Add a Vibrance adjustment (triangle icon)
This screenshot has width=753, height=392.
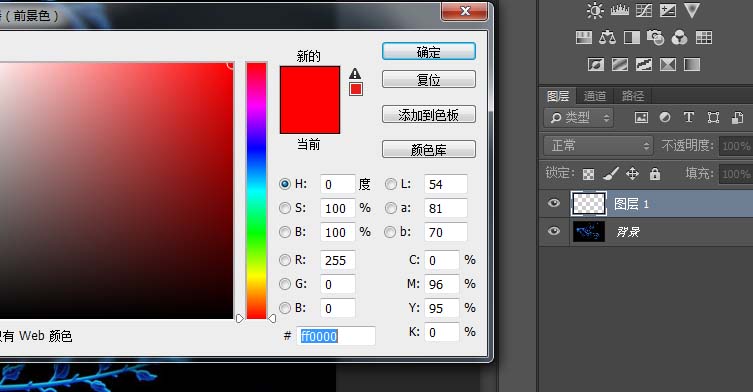692,10
